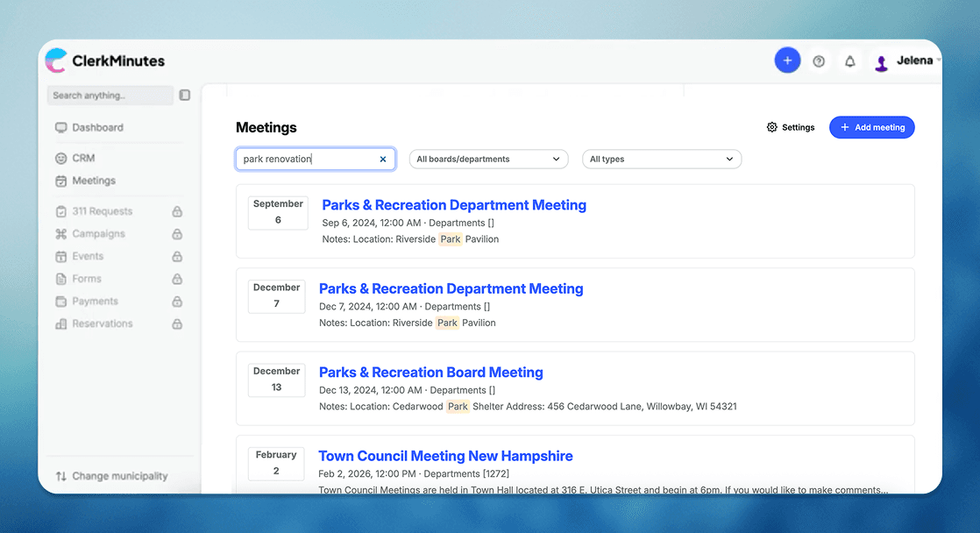The width and height of the screenshot is (980, 533).
Task: Open the help question mark icon
Action: [x=819, y=60]
